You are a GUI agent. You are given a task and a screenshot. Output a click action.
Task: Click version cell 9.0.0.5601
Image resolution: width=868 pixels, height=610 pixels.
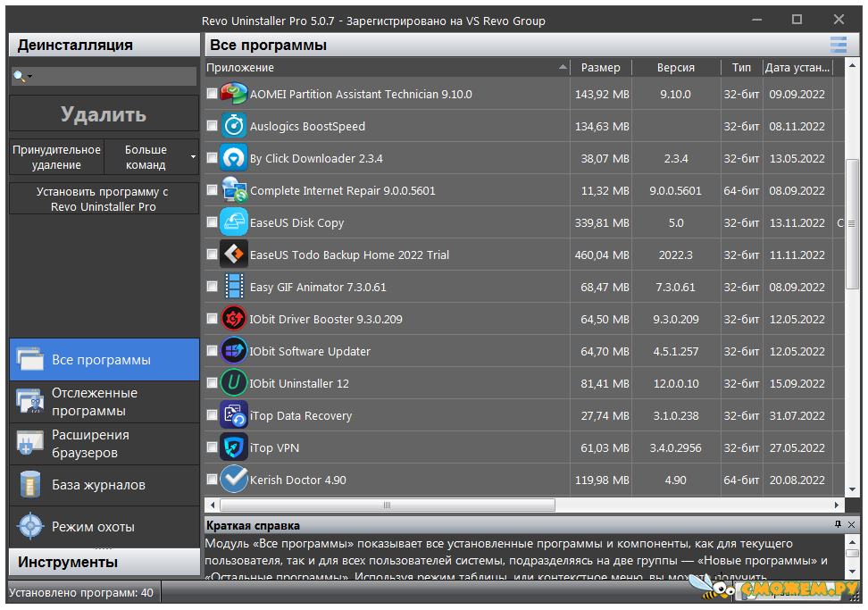pyautogui.click(x=675, y=190)
